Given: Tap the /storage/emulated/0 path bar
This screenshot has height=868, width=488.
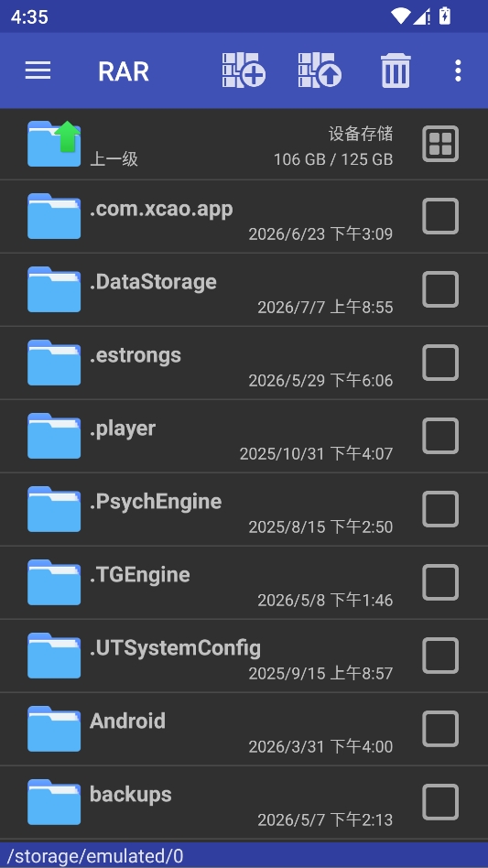Looking at the screenshot, I should pos(244,856).
